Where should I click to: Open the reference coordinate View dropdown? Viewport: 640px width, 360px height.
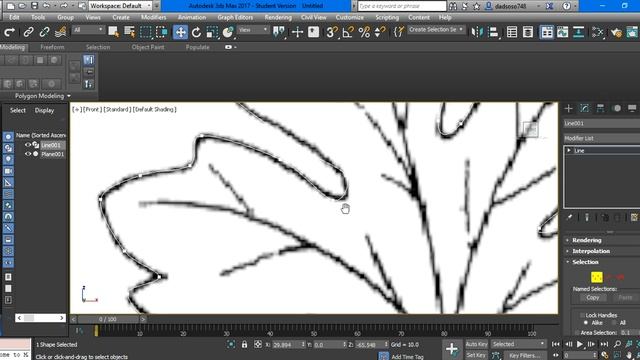[x=253, y=30]
